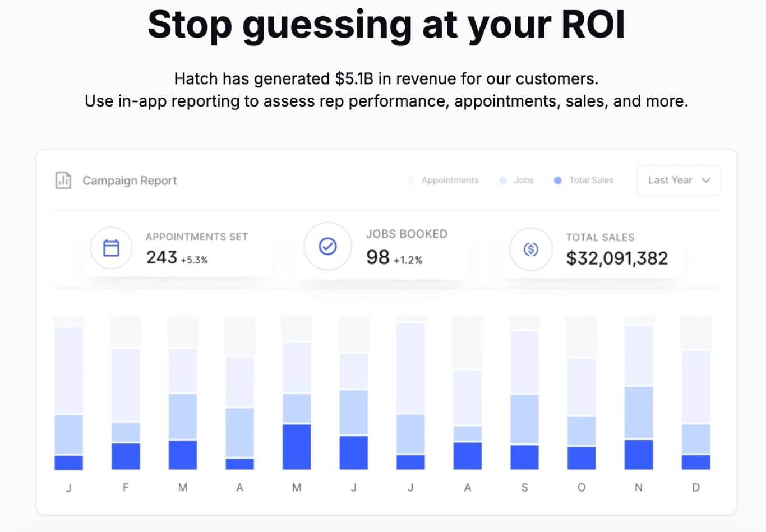Screen dimensions: 766x532
Task: Click the tall dark blue bar segment for May
Action: pyautogui.click(x=297, y=447)
